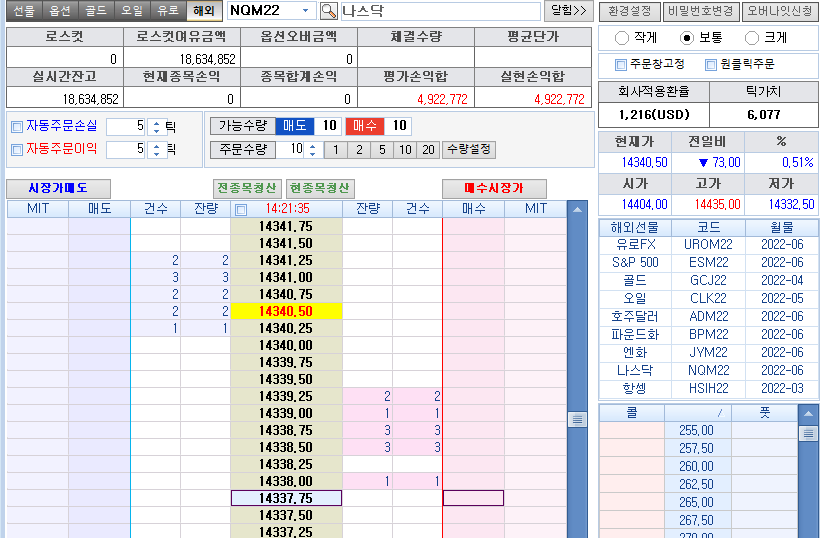Click the center icon on the order book scrollbar
Screen dimensions: 821x538
(577, 420)
